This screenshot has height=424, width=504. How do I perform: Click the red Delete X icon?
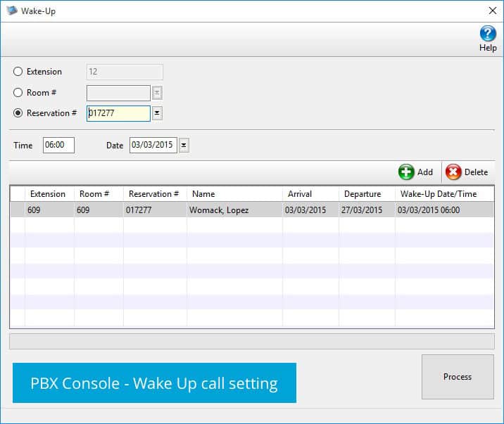click(454, 172)
